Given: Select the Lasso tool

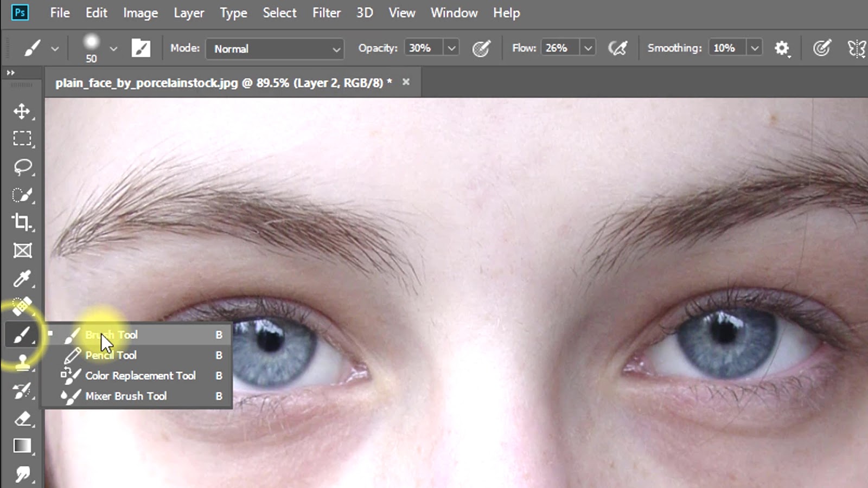Looking at the screenshot, I should point(22,167).
